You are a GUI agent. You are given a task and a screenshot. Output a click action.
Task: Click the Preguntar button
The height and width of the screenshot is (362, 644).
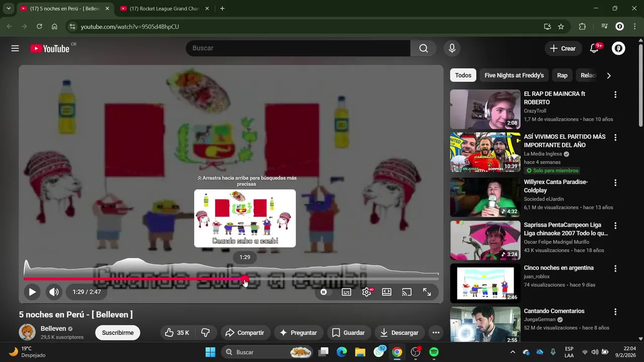(x=298, y=332)
